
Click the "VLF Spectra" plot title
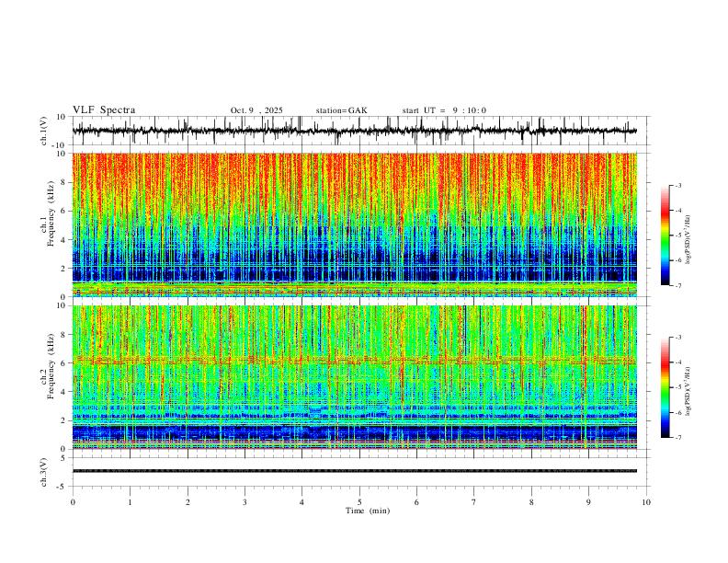tap(104, 110)
